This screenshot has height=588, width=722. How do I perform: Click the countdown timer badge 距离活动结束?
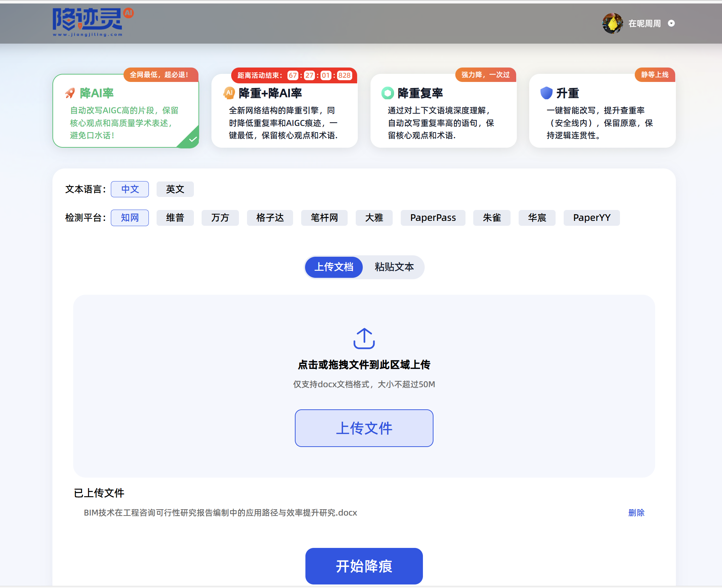coord(294,75)
